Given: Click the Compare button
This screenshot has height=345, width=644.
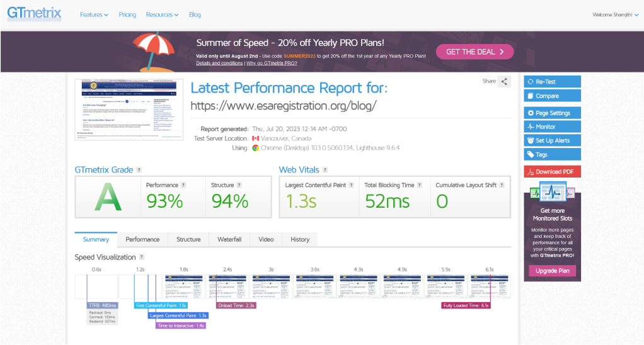Looking at the screenshot, I should tap(552, 96).
